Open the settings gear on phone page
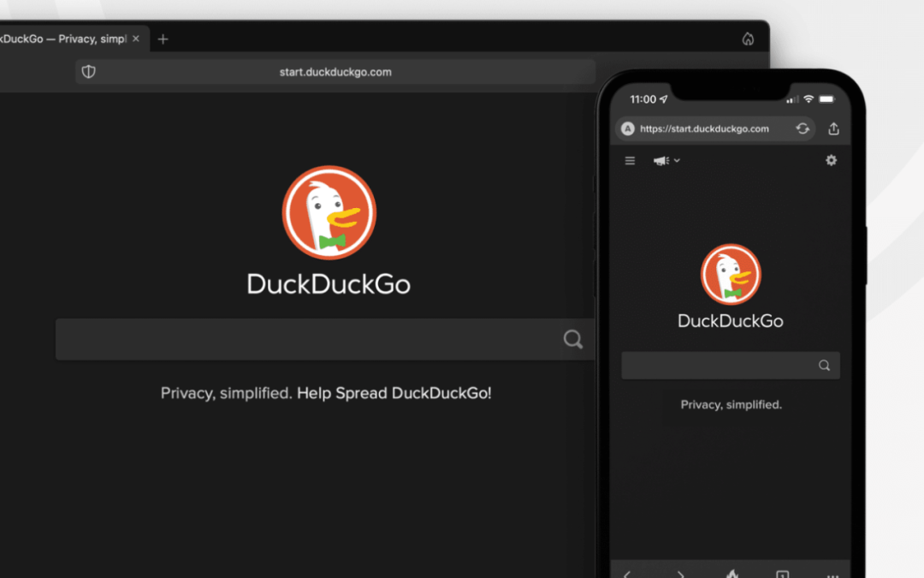This screenshot has height=578, width=924. (831, 160)
